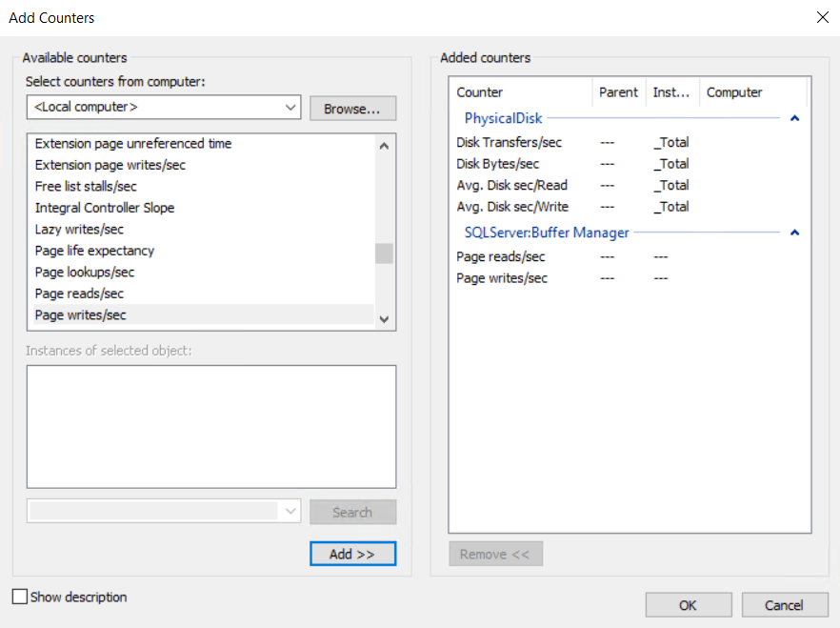
Task: Click the counter list scrollbar thumb
Action: click(x=384, y=253)
